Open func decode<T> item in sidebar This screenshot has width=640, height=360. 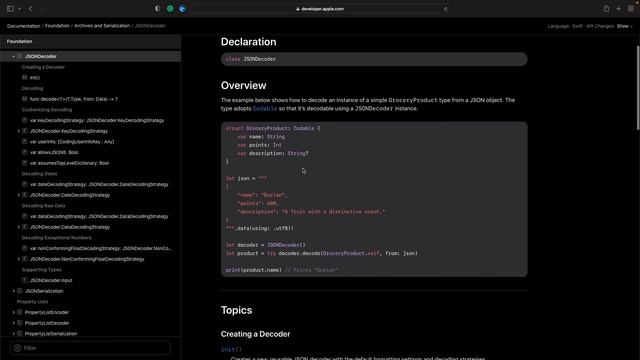pos(74,99)
